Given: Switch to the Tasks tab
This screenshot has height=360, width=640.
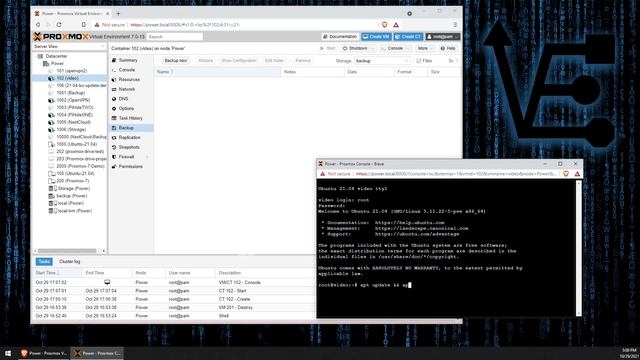Looking at the screenshot, I should [x=44, y=261].
